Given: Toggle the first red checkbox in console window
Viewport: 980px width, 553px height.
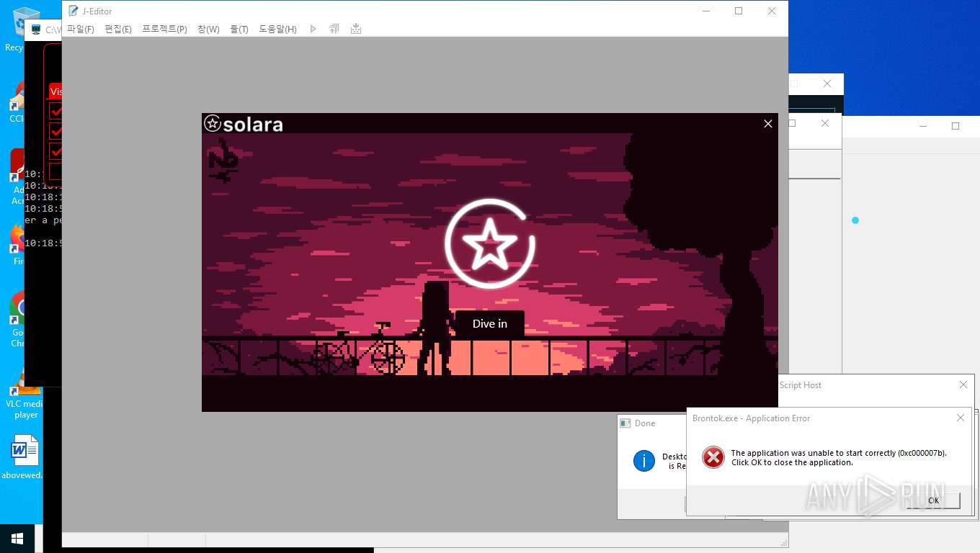Looking at the screenshot, I should tap(57, 110).
